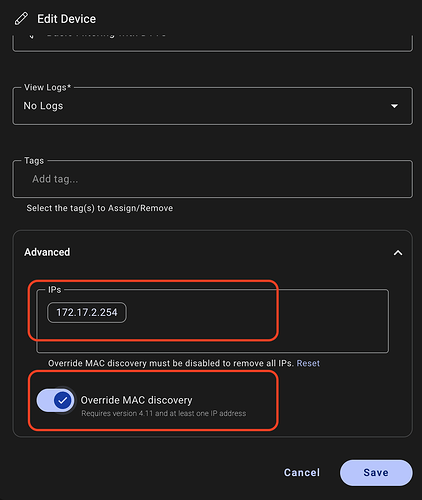Click the Requires version 4.11 hint text
The height and width of the screenshot is (500, 422).
(164, 413)
